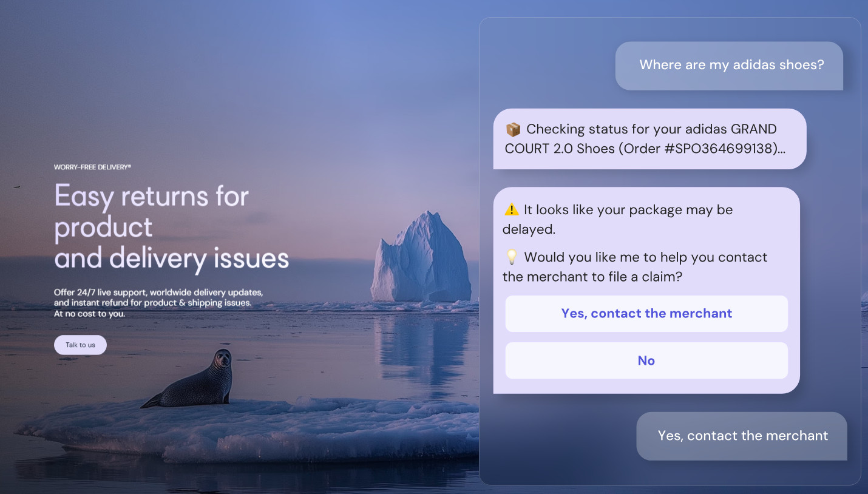The height and width of the screenshot is (494, 868).
Task: Click the order number #SPO364699138 text
Action: pos(721,149)
